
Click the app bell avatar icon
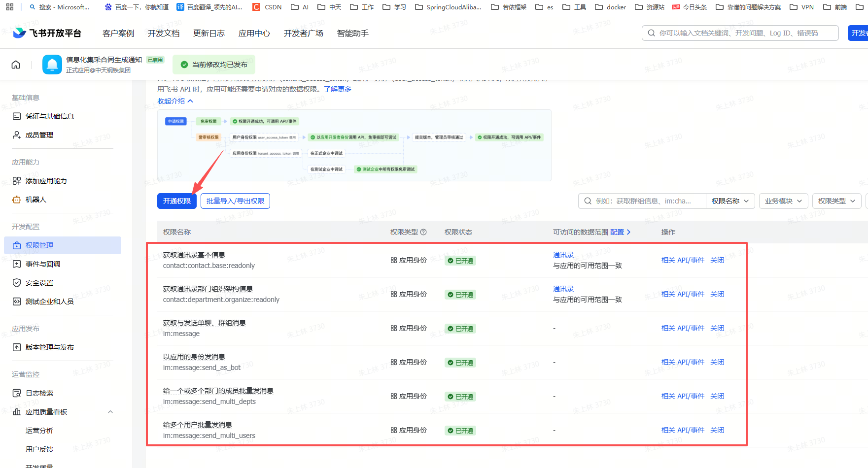(52, 65)
